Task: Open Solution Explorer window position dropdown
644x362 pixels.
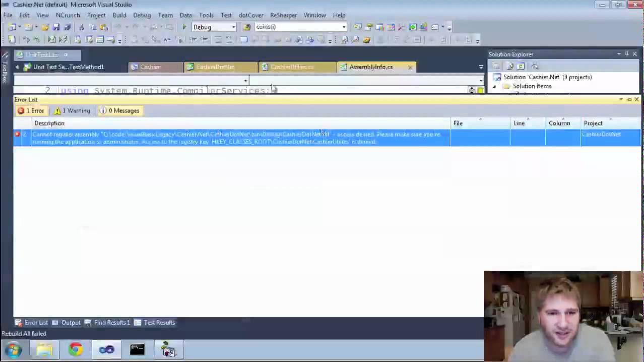Action: point(619,54)
